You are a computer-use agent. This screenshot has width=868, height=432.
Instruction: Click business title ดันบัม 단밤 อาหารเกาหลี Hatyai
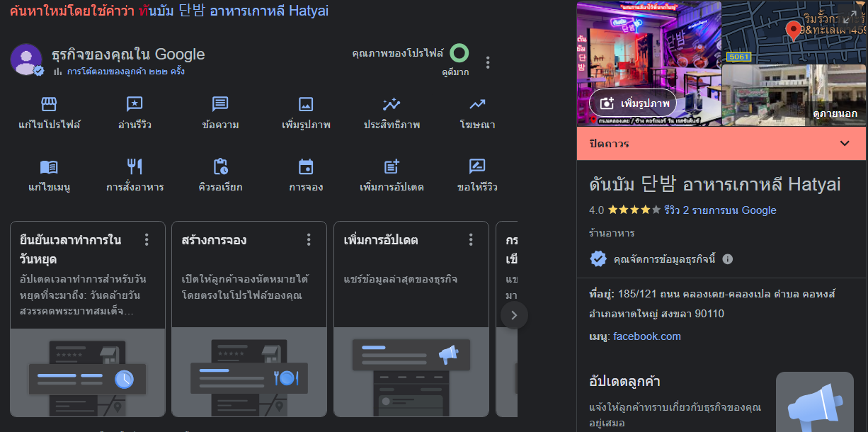(x=715, y=185)
